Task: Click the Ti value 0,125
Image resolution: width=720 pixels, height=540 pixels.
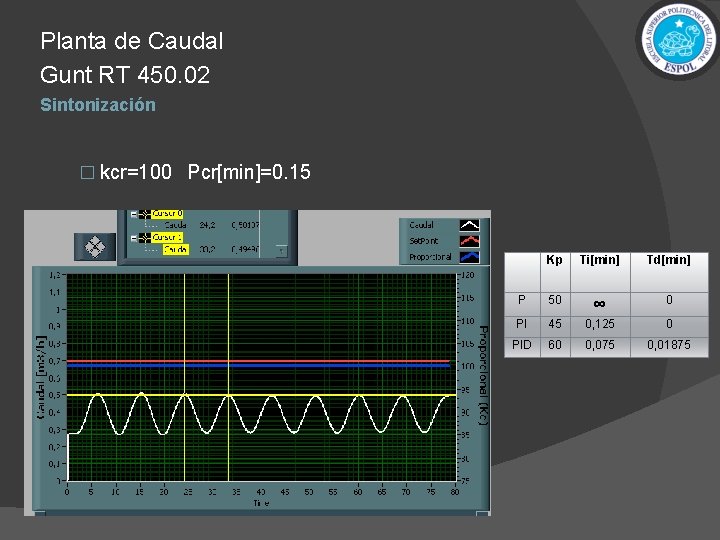Action: point(600,324)
